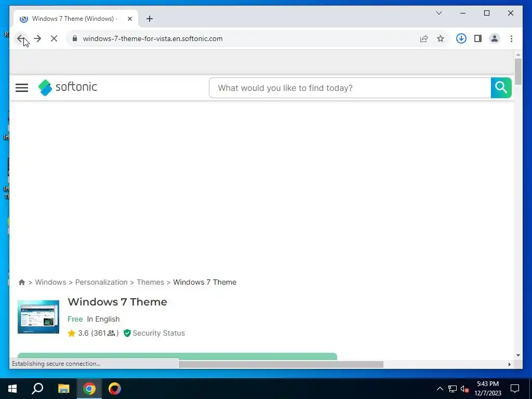The image size is (532, 399).
Task: Click the muted volume tray icon
Action: click(x=465, y=389)
